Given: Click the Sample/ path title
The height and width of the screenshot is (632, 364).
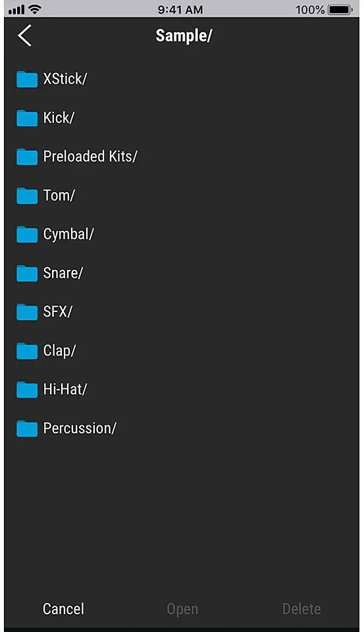Looking at the screenshot, I should coord(184,36).
